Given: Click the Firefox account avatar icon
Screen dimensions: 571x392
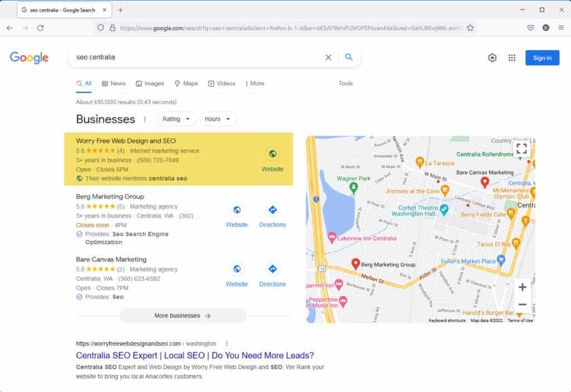Looking at the screenshot, I should (x=545, y=28).
